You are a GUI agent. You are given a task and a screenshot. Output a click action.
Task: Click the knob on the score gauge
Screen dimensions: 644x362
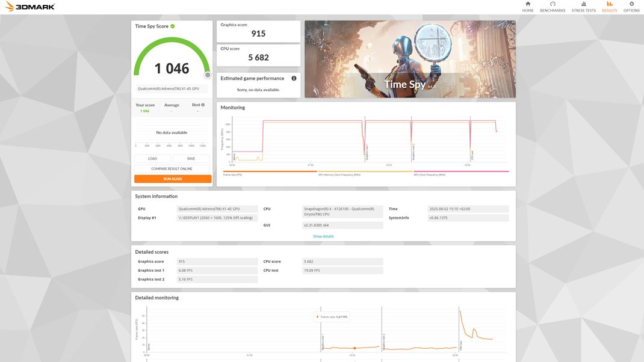208,75
